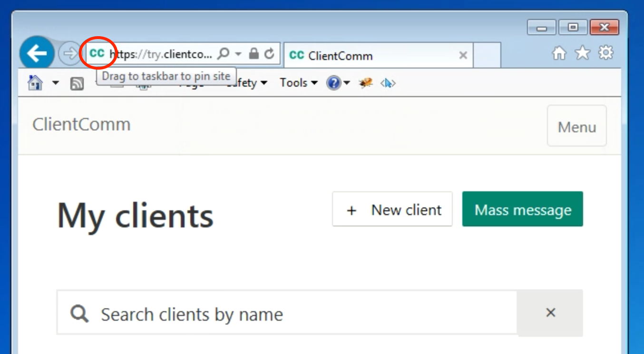Click the ClientComm site title link
Screen dimensions: 644x354
[x=81, y=125]
